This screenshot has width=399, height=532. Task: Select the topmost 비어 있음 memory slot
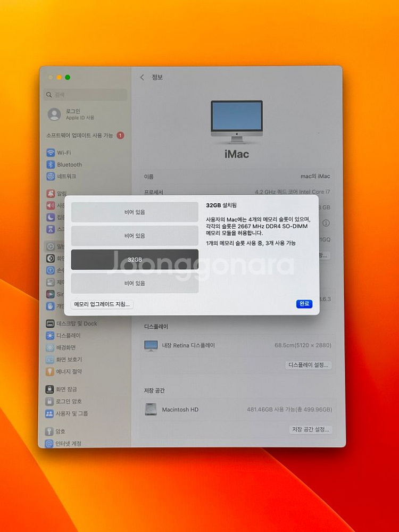click(x=135, y=212)
